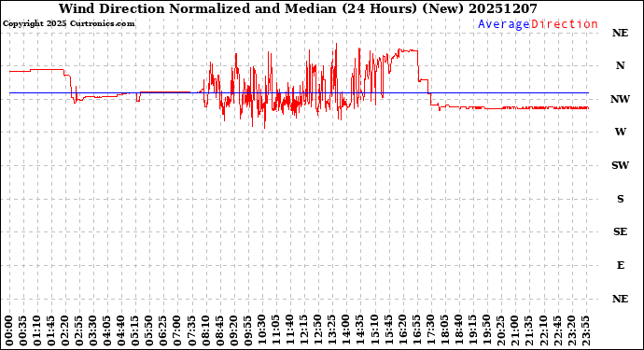644x350 pixels.
Task: Click the '01:10' time axis label
Action: click(x=37, y=330)
